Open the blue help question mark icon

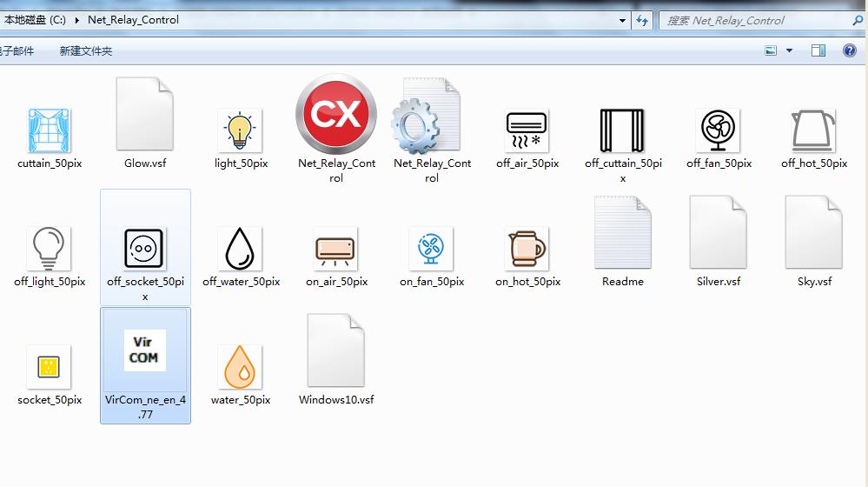pyautogui.click(x=850, y=51)
